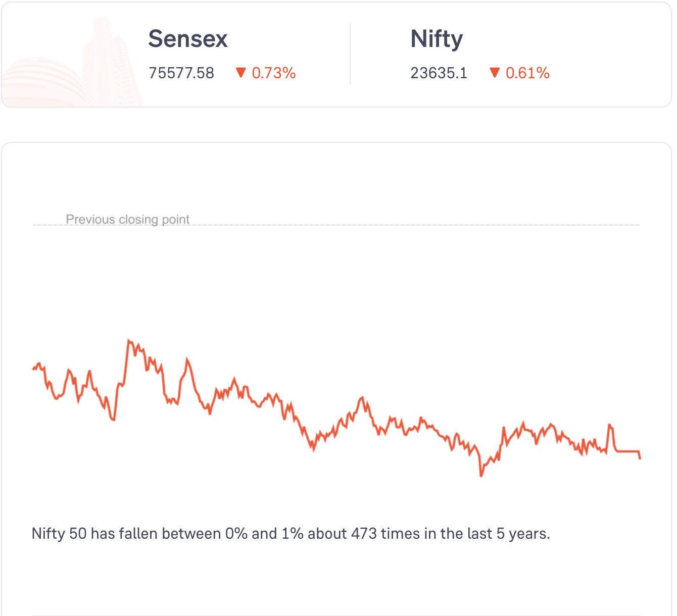The width and height of the screenshot is (677, 616).
Task: Click the number 473 in the caption
Action: [364, 534]
